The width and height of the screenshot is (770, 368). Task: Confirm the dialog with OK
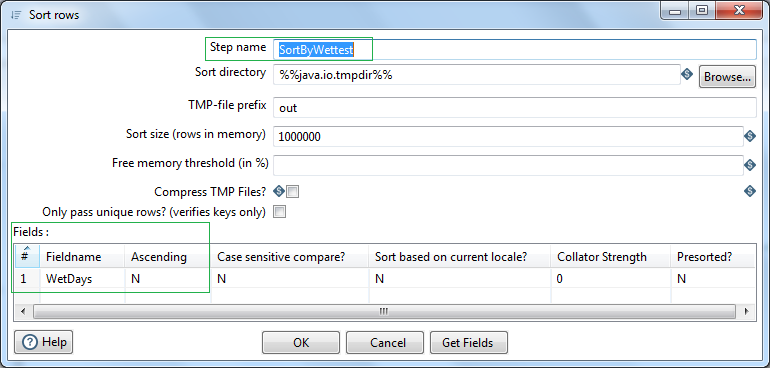(301, 342)
